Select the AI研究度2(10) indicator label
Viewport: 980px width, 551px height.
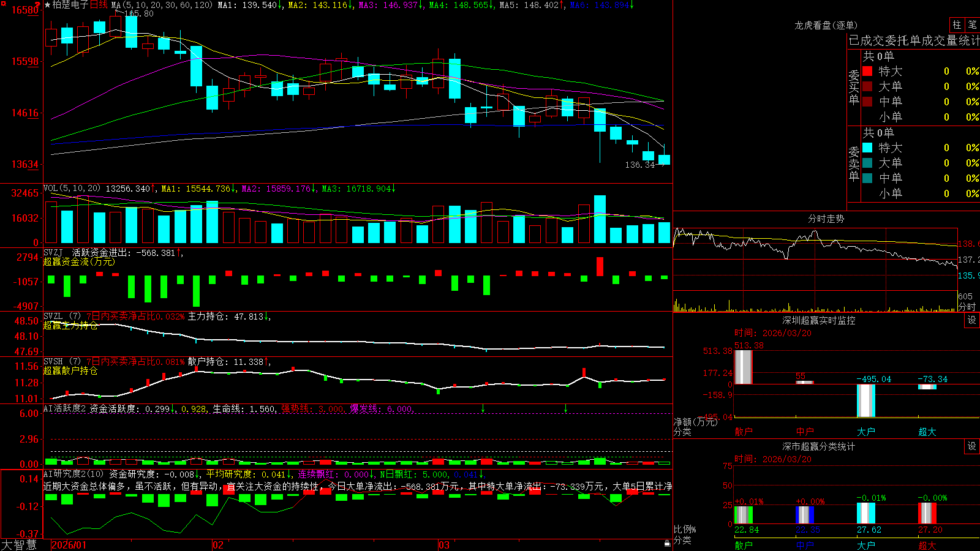click(x=73, y=474)
